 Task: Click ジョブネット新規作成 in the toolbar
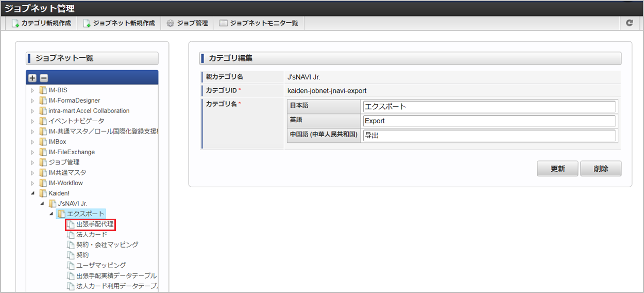tap(119, 23)
